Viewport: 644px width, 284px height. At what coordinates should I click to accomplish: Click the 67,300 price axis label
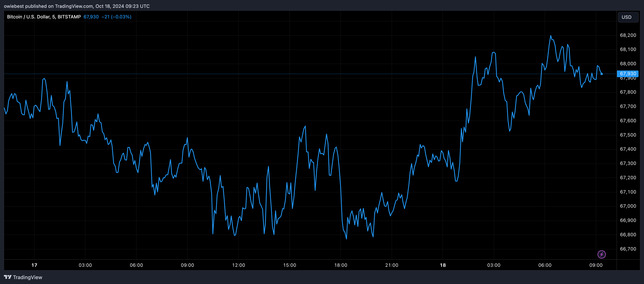point(628,163)
